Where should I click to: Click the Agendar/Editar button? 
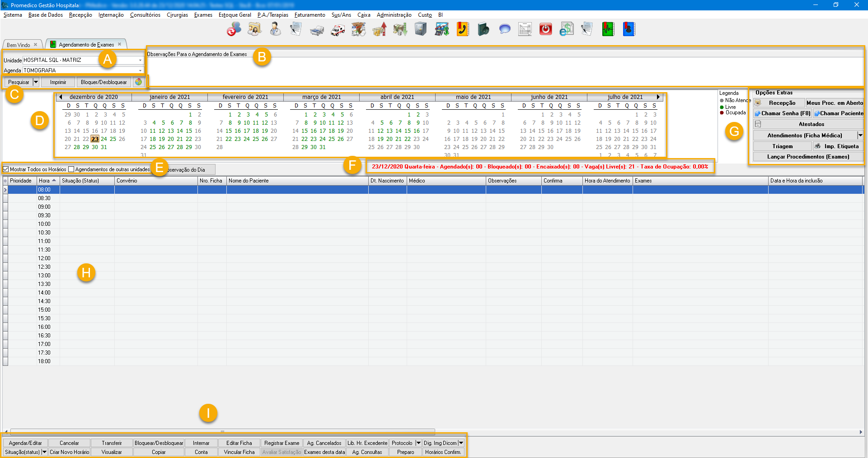[25, 443]
